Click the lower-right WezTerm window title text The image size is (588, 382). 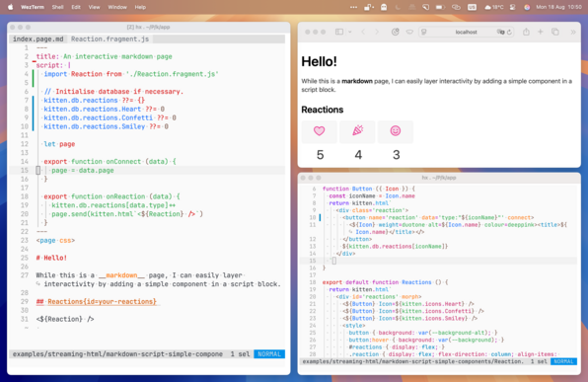coord(439,178)
